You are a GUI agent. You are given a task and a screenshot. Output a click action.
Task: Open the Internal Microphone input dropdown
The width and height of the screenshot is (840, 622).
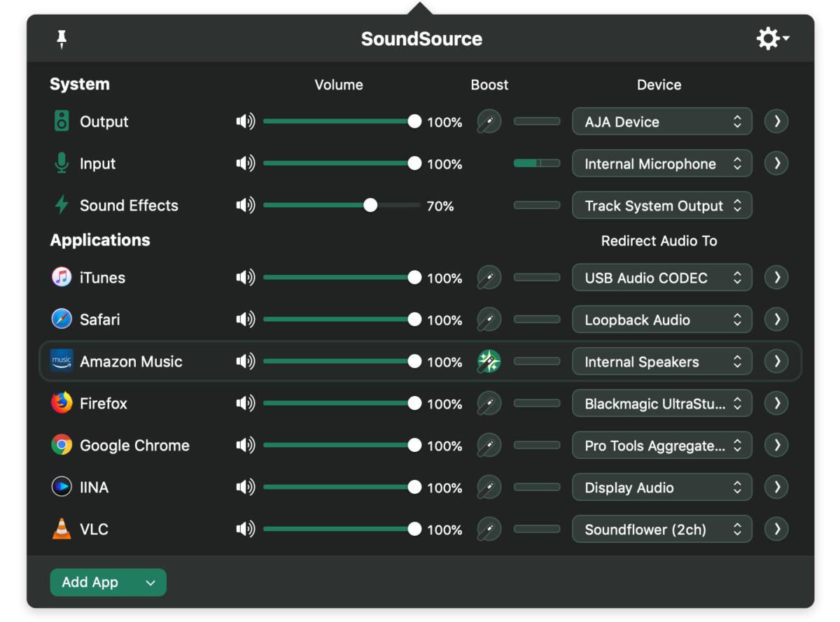click(661, 164)
